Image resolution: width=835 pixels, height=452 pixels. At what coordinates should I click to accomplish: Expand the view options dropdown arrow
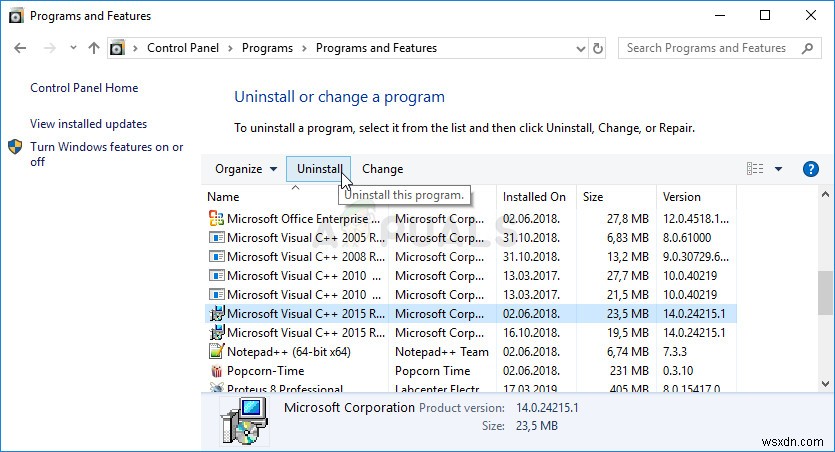[x=778, y=169]
